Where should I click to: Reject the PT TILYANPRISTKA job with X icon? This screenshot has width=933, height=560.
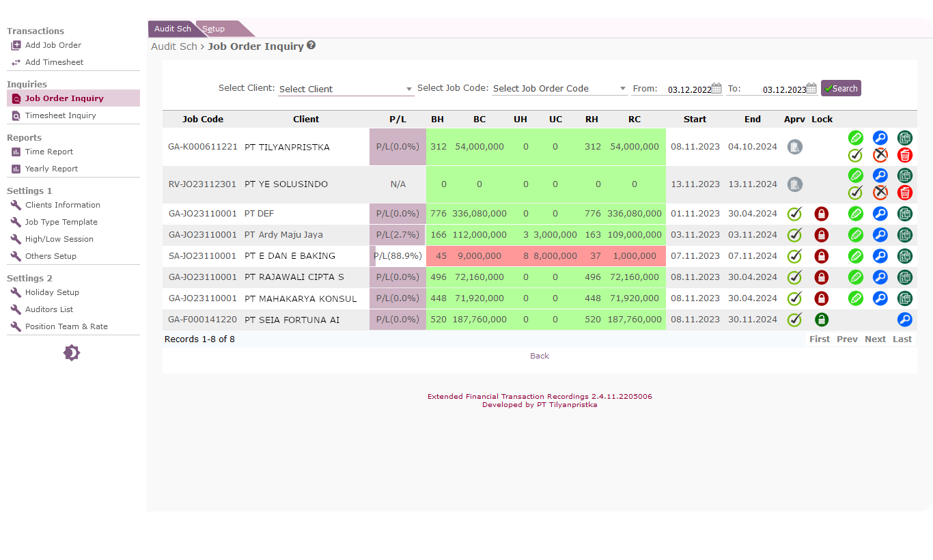pyautogui.click(x=880, y=155)
